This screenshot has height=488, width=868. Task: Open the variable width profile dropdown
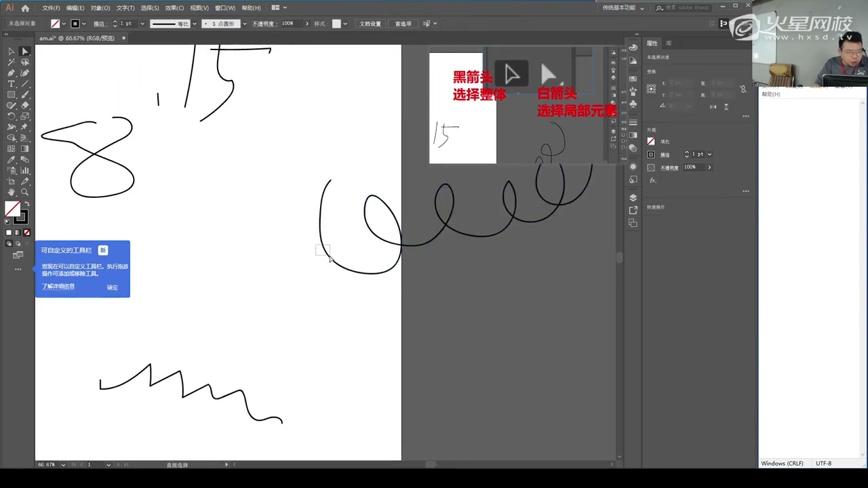click(195, 24)
